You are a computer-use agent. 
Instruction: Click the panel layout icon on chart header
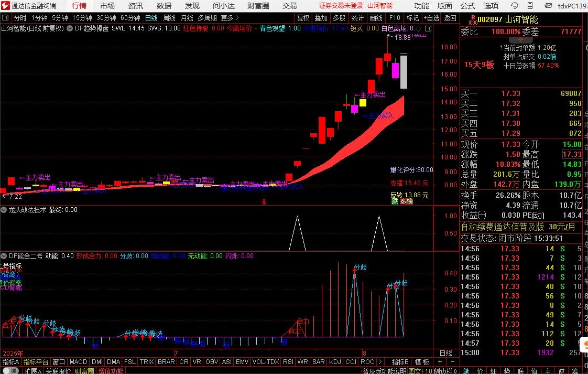click(428, 28)
